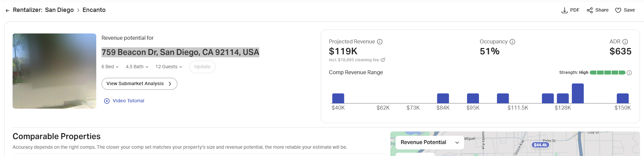Click the tallest revenue range bar
Screen dimensions: 644x156
pyautogui.click(x=578, y=93)
